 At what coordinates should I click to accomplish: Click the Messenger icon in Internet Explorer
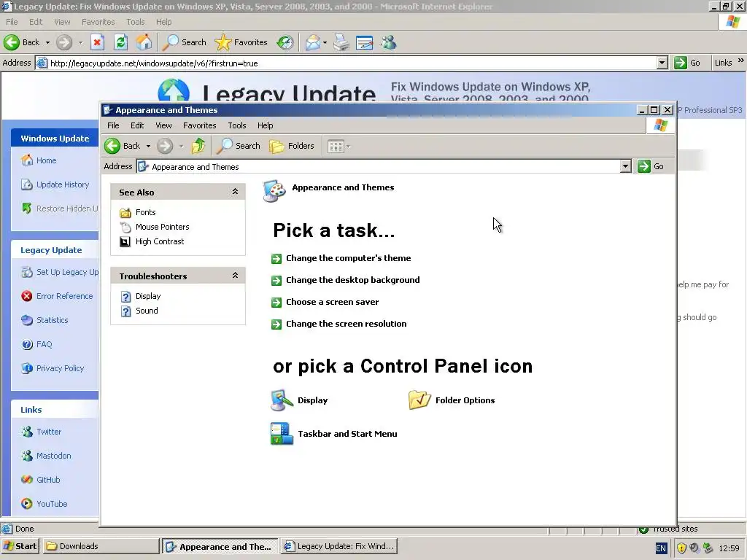click(x=388, y=42)
